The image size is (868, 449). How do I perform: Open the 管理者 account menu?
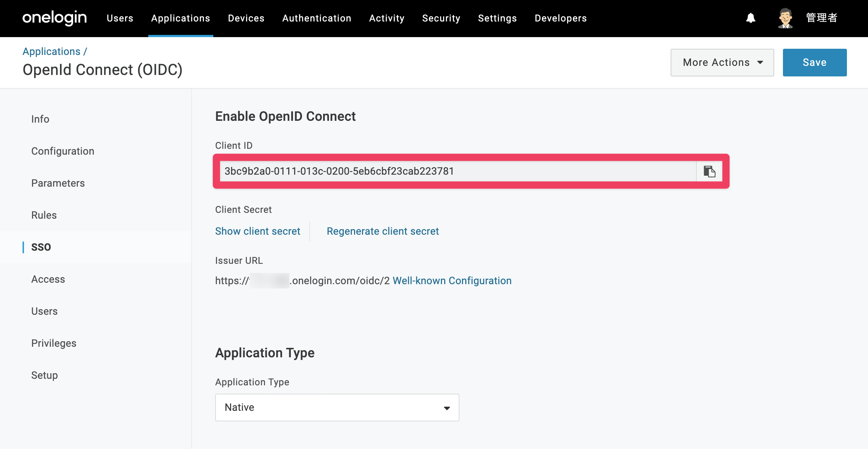[x=821, y=18]
